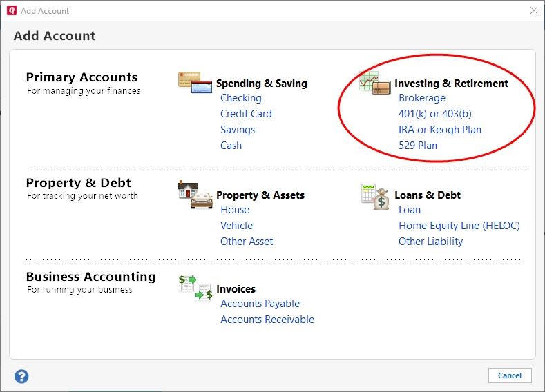Select 401(k) or 403(b) account
Viewport: 545px width, 392px height.
434,114
